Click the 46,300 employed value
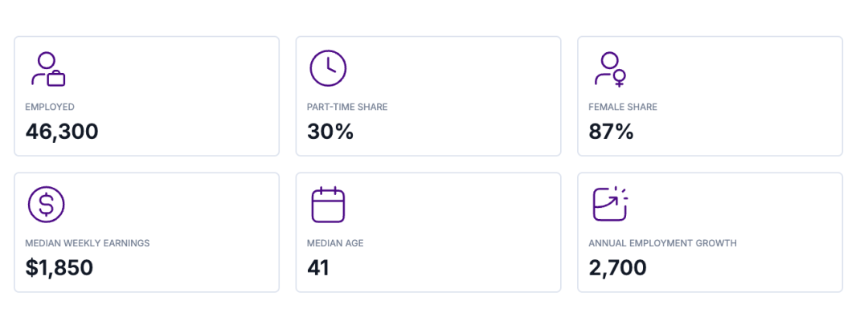868x309 pixels. (62, 132)
